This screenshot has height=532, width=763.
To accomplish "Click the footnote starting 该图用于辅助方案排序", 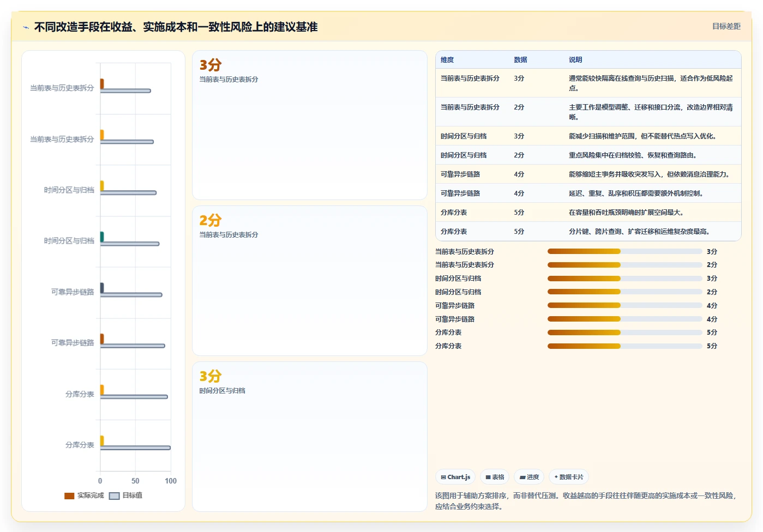I will point(587,501).
